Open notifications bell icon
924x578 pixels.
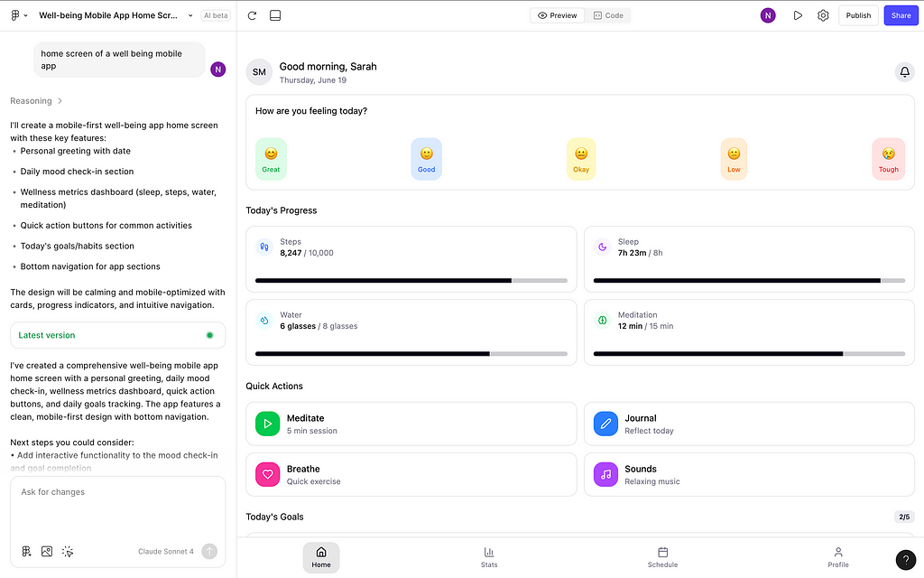click(904, 72)
